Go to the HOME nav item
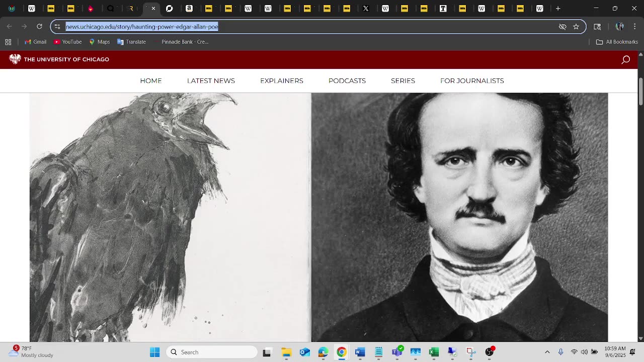The image size is (644, 362). 151,81
